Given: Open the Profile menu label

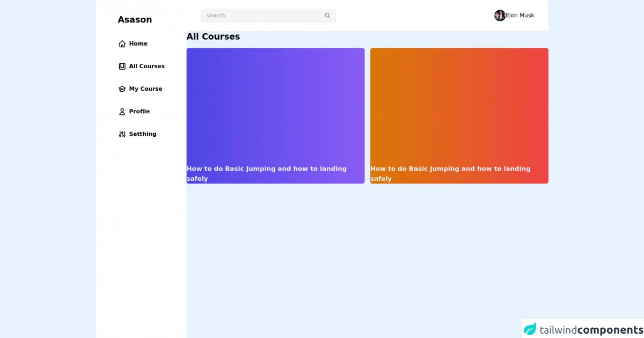Looking at the screenshot, I should tap(139, 112).
